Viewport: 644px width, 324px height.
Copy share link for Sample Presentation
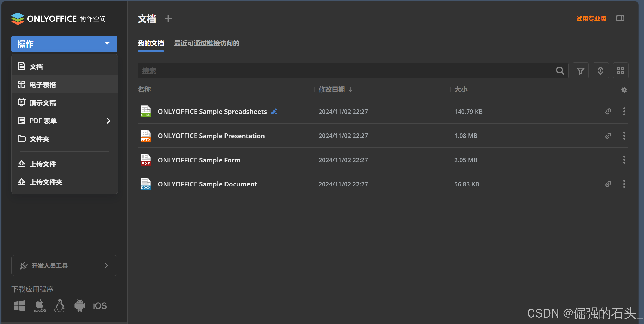point(608,136)
